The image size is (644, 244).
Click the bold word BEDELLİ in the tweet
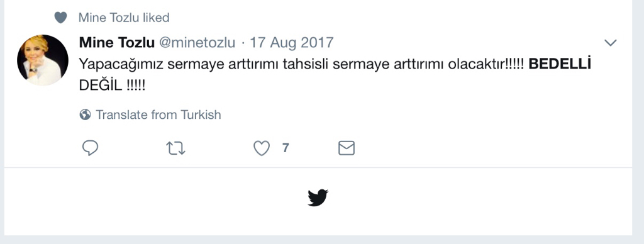[x=559, y=64]
